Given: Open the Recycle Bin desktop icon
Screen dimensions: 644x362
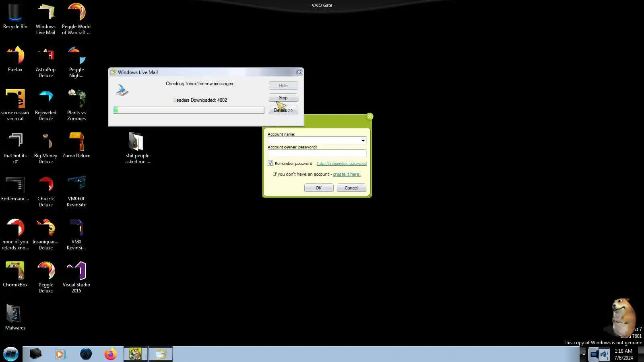Looking at the screenshot, I should 15,17.
